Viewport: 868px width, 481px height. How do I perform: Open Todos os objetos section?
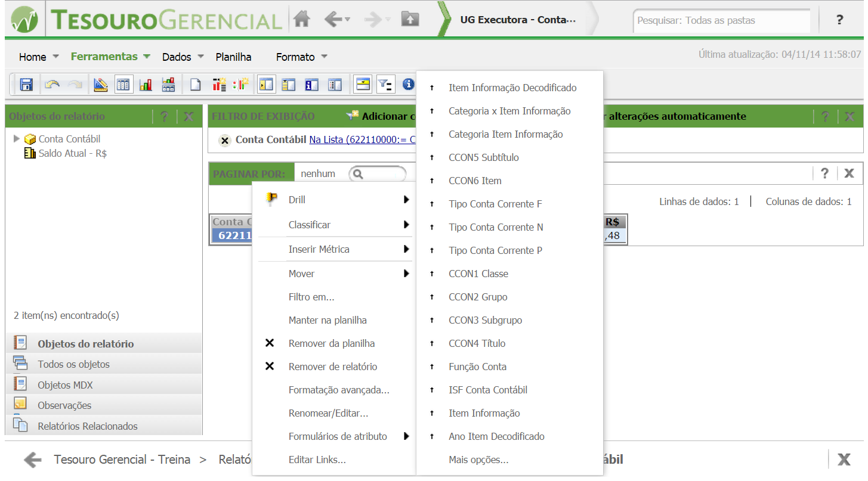tap(104, 364)
